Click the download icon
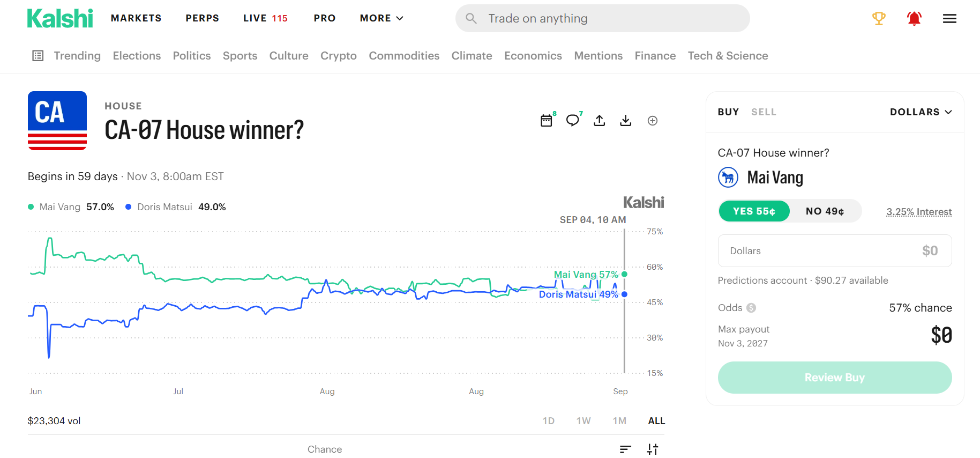This screenshot has height=458, width=980. point(626,121)
